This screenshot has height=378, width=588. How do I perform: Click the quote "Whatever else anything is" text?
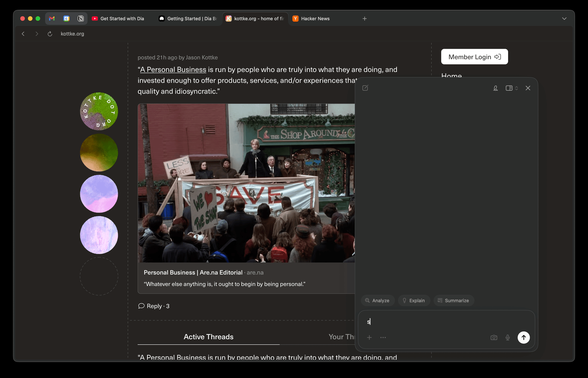(225, 284)
